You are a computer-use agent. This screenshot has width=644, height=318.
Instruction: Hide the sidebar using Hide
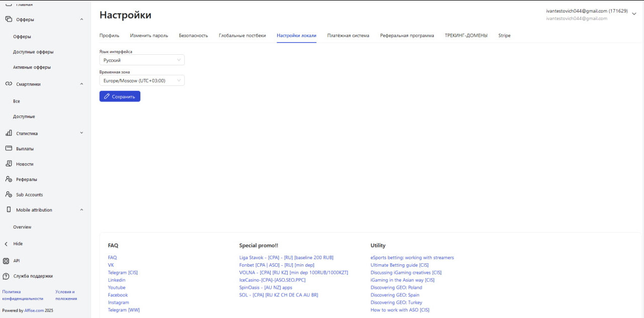coord(18,244)
